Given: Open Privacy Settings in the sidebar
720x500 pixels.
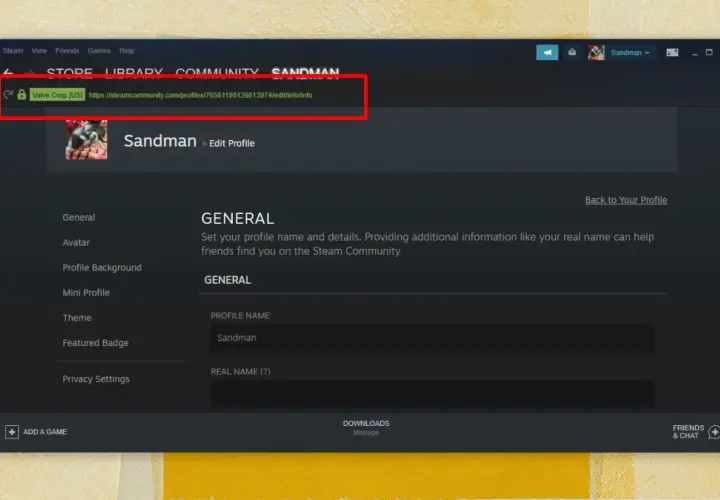Looking at the screenshot, I should tap(96, 379).
